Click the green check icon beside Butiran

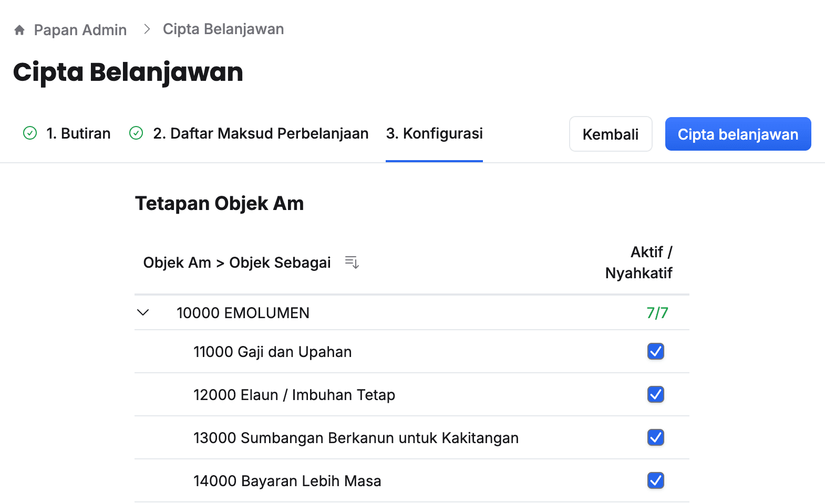[30, 133]
